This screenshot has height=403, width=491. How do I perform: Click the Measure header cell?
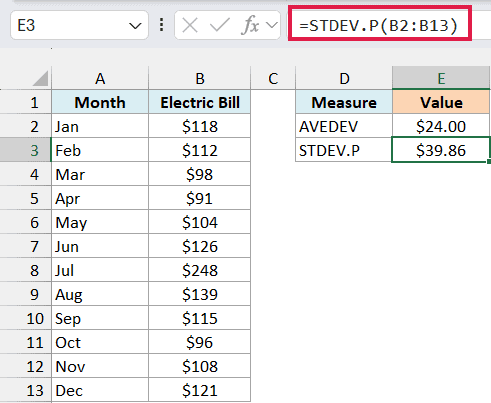(344, 102)
